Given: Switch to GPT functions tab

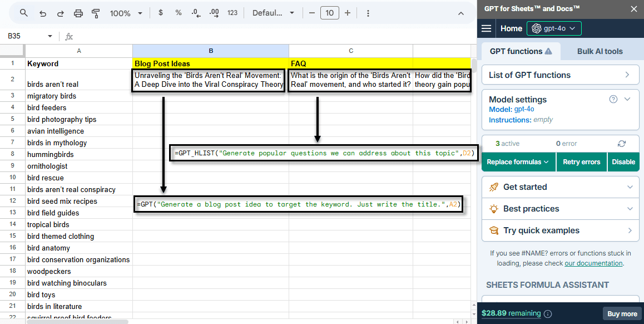Looking at the screenshot, I should 521,51.
